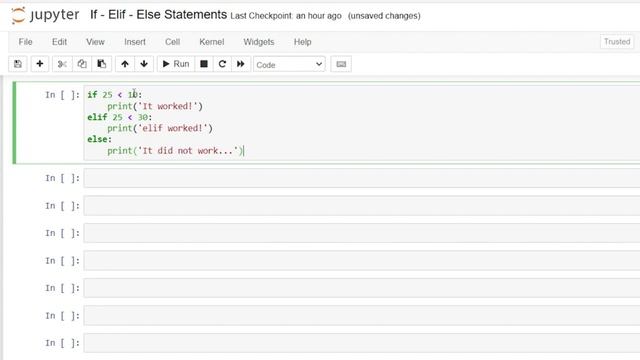Click the line print('It did not work...')
The image size is (640, 360).
[175, 151]
